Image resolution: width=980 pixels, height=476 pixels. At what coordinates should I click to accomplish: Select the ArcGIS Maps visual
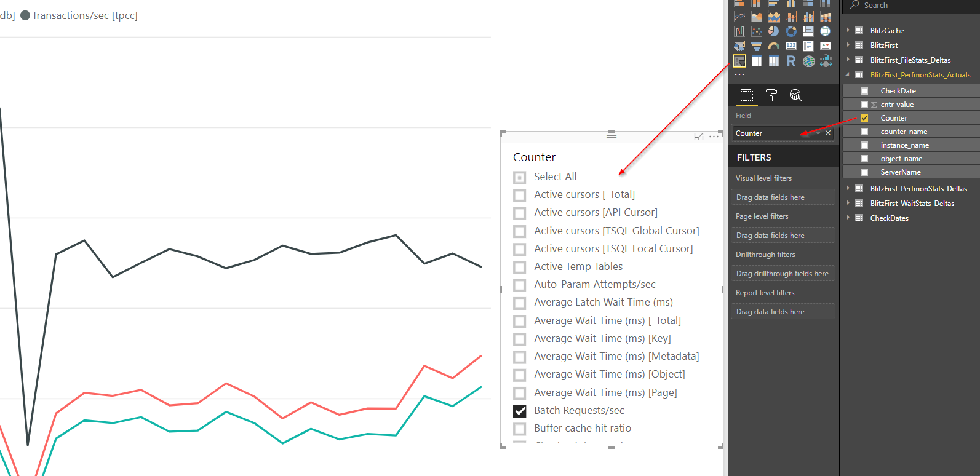(808, 61)
